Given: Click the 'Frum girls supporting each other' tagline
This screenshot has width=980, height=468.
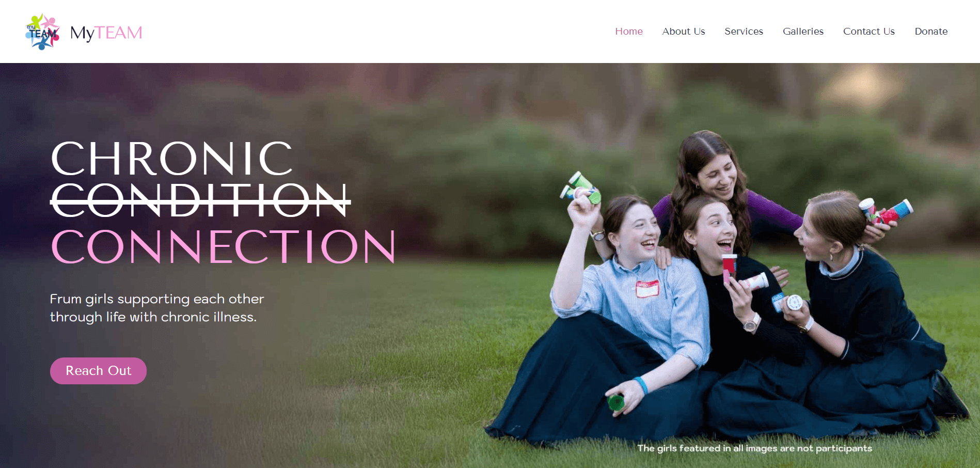Looking at the screenshot, I should click(x=157, y=299).
